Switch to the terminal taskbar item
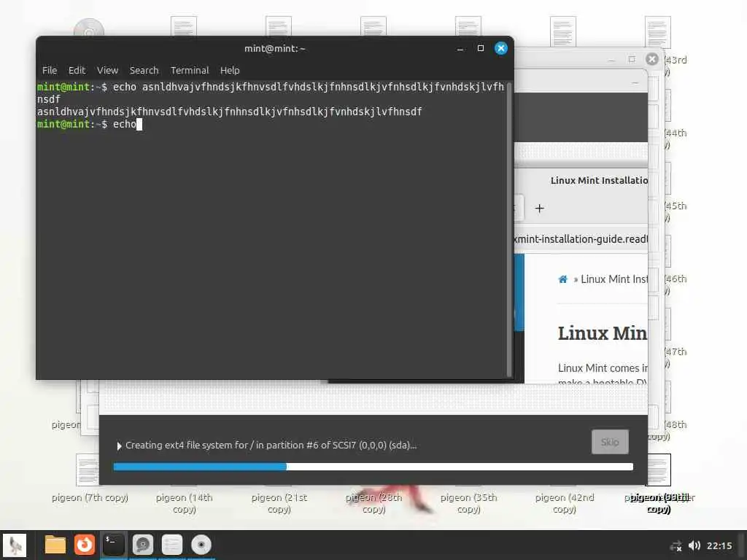The width and height of the screenshot is (747, 560). 113,545
